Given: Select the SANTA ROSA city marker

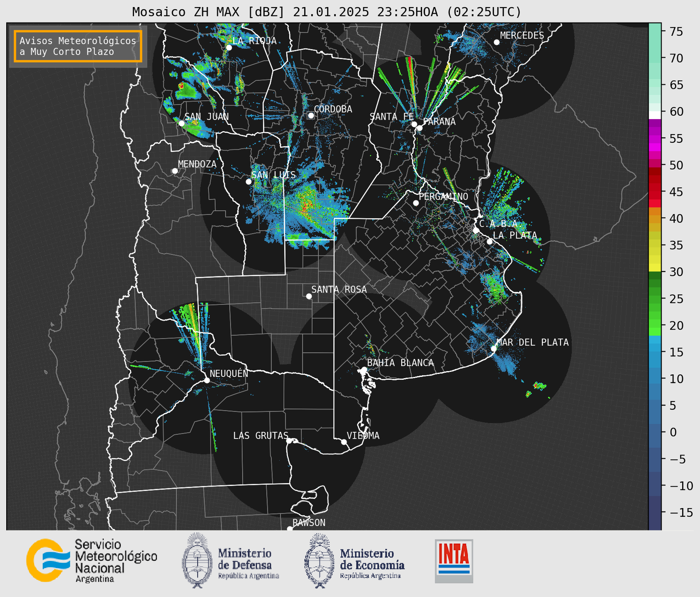Looking at the screenshot, I should (x=309, y=296).
